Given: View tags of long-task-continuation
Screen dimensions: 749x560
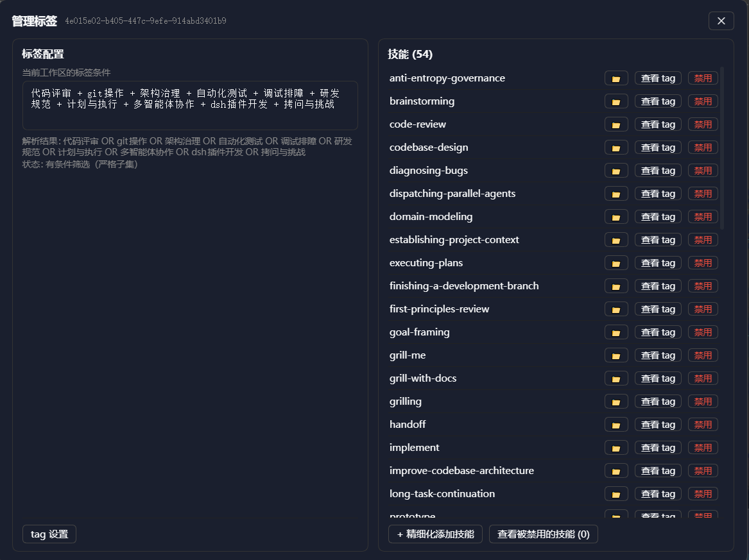Looking at the screenshot, I should (x=658, y=494).
